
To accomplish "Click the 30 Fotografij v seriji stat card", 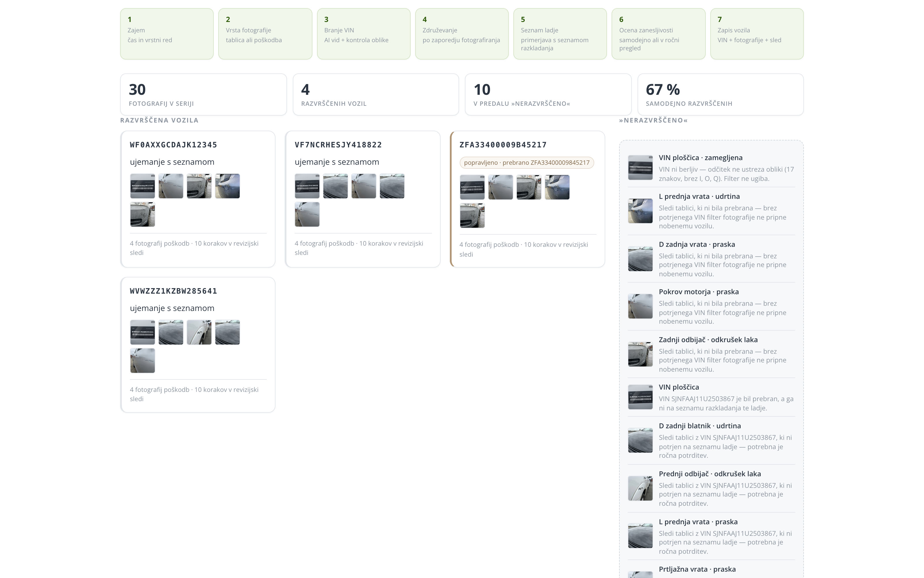I will [x=204, y=95].
